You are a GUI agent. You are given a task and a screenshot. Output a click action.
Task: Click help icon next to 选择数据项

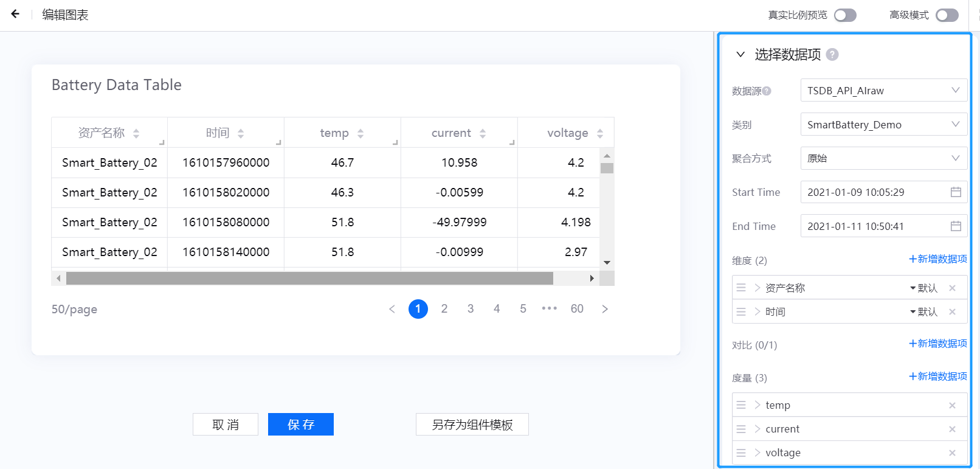[x=832, y=55]
